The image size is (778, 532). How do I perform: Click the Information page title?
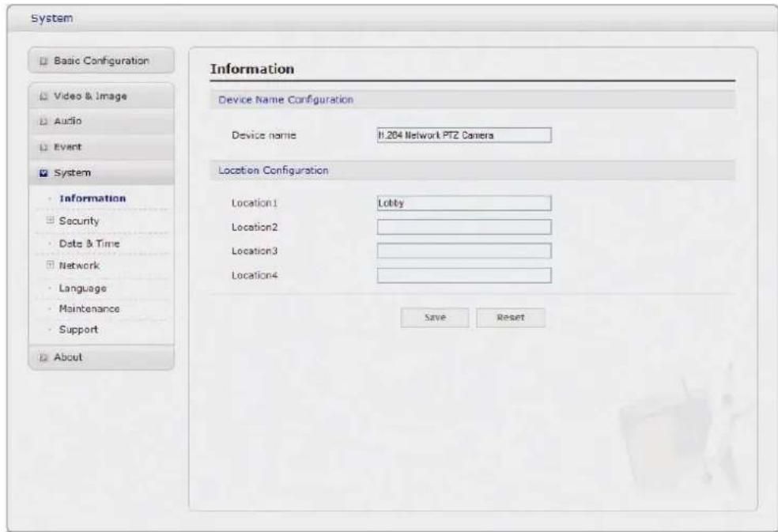click(x=252, y=69)
